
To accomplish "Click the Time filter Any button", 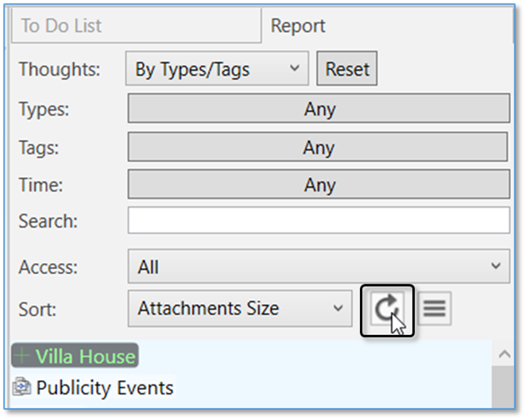I will [x=318, y=185].
